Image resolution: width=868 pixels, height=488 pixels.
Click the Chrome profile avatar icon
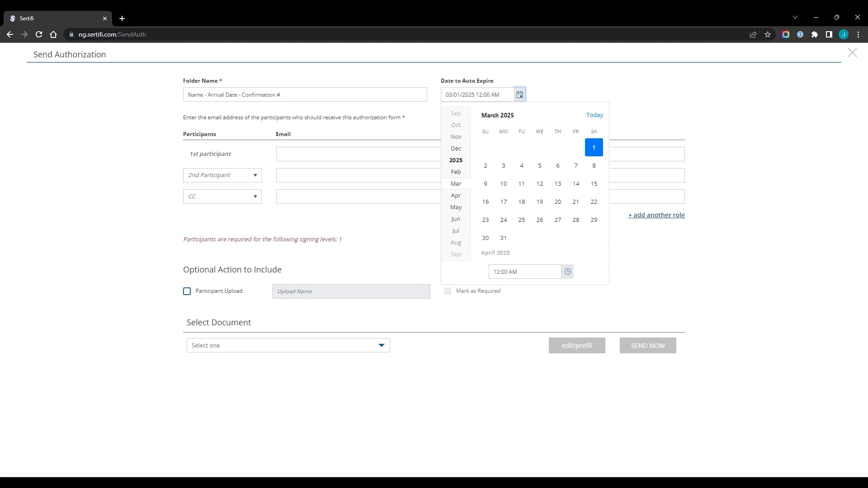[x=844, y=34]
